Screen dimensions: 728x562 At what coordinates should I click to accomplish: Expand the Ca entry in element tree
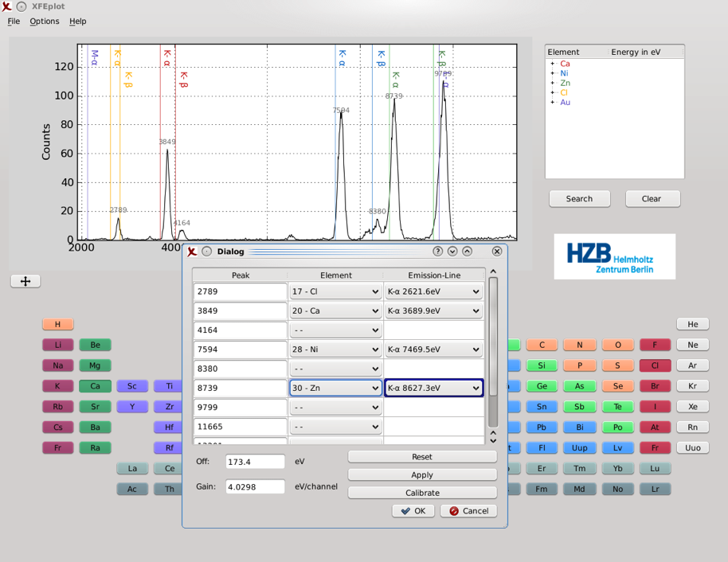point(552,64)
